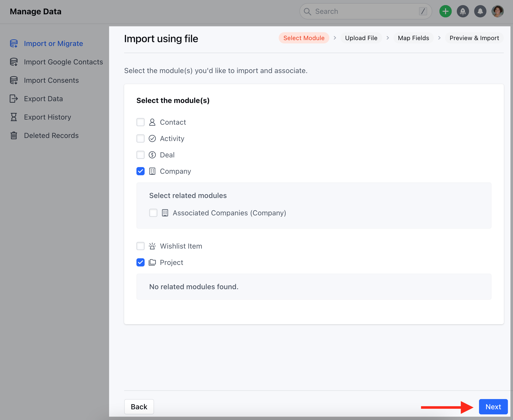Image resolution: width=513 pixels, height=420 pixels.
Task: Click the 'Select related modules' heading
Action: (x=188, y=195)
